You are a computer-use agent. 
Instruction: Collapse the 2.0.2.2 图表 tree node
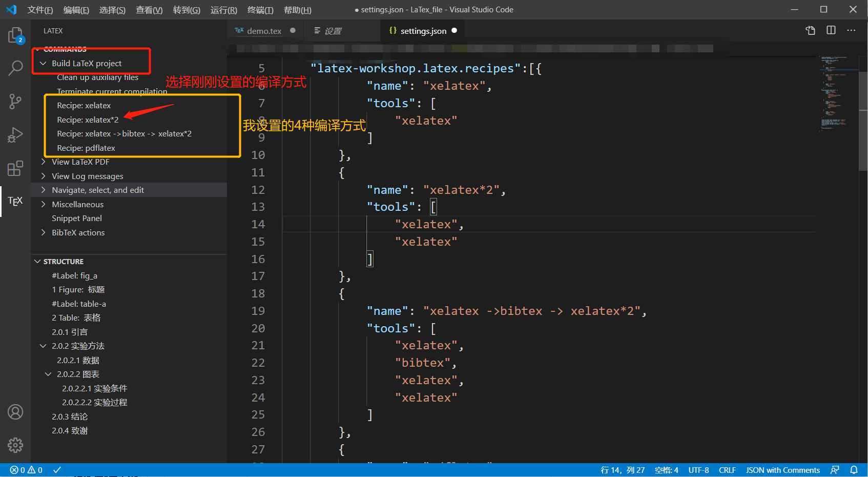48,374
